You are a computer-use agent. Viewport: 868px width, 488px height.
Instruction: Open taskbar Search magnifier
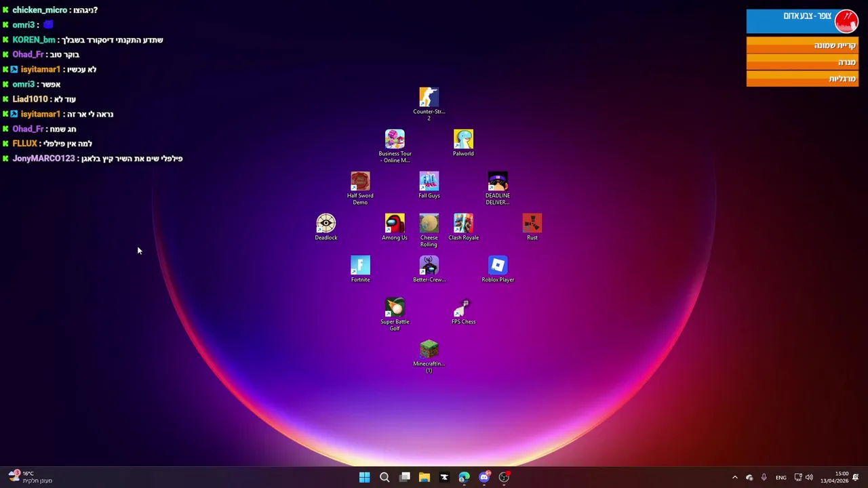tap(384, 477)
